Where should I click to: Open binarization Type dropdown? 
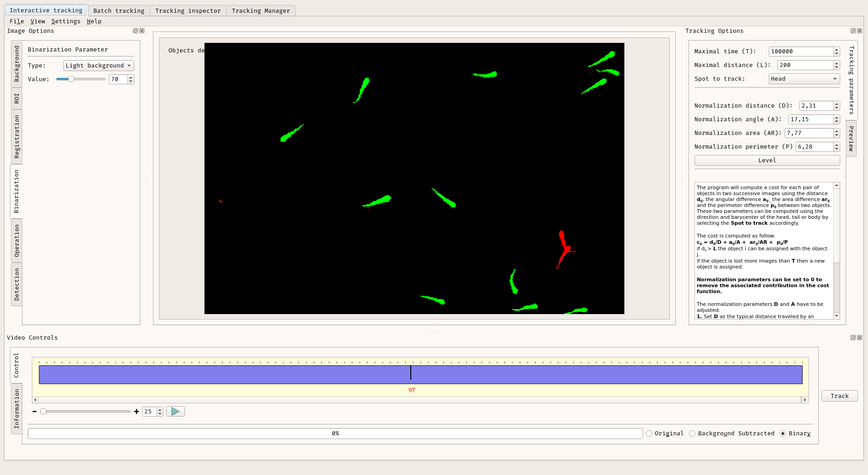98,66
